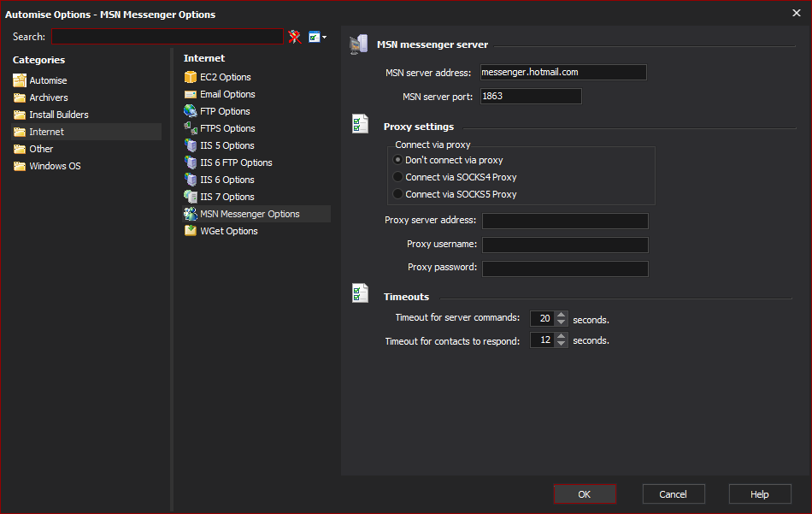Open WGet Options page
This screenshot has width=812, height=514.
[x=229, y=231]
